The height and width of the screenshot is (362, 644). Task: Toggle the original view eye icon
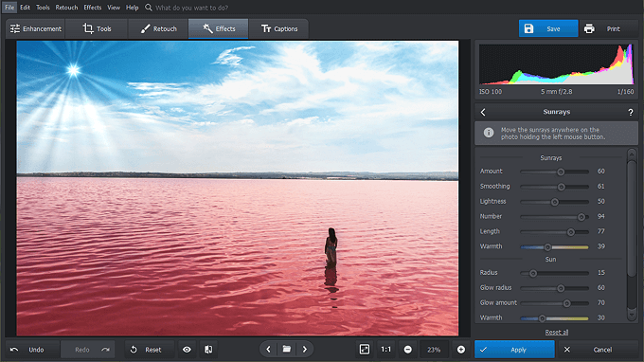[187, 350]
